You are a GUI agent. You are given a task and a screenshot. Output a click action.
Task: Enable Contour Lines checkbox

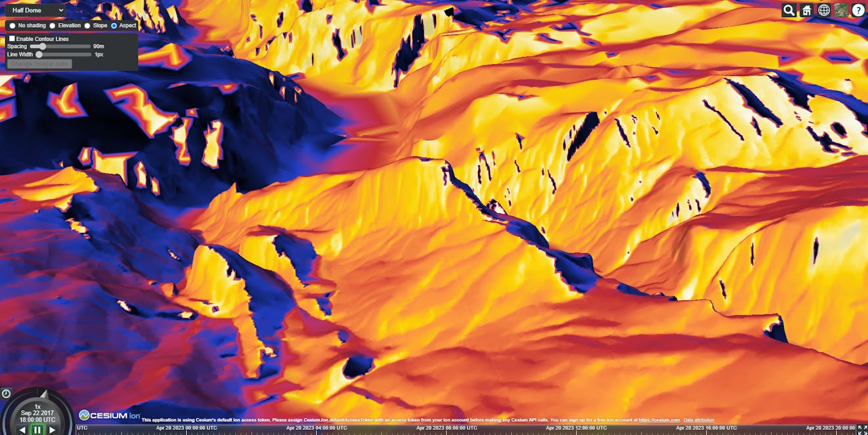click(x=12, y=39)
